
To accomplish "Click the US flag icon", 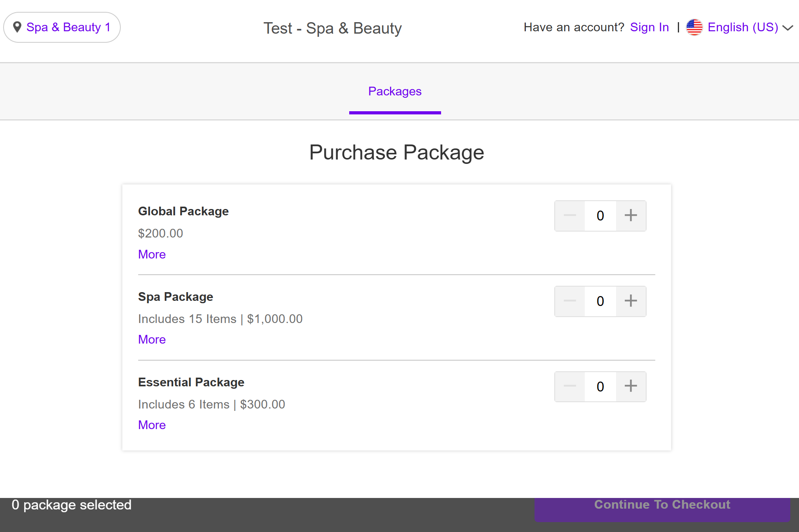I will click(694, 27).
